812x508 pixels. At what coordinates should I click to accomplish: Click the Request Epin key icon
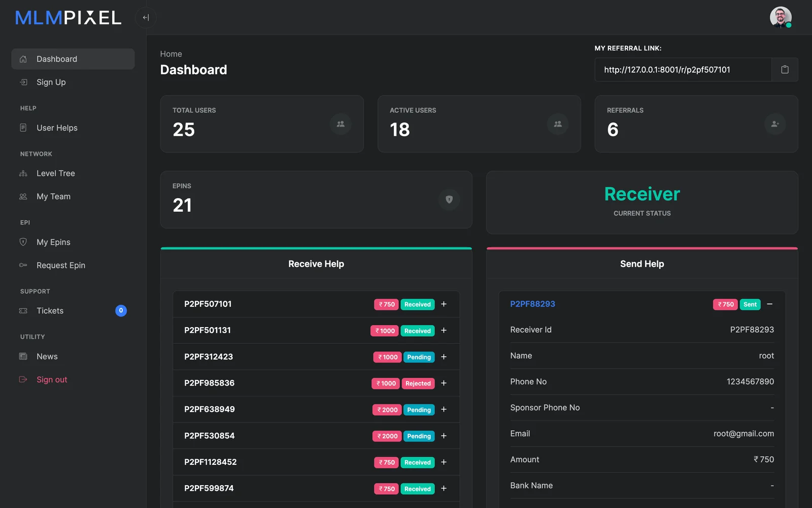tap(23, 265)
